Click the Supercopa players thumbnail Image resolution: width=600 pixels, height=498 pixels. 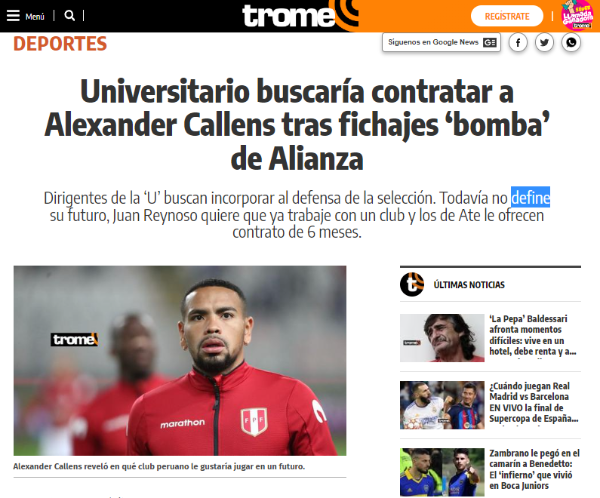click(x=442, y=405)
